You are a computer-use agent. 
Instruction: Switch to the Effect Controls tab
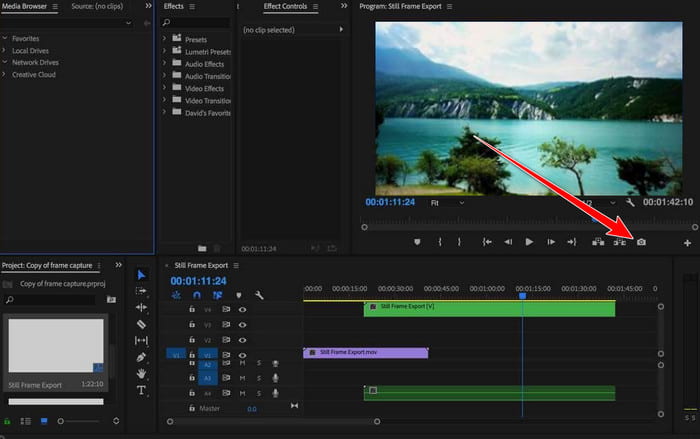(x=286, y=7)
